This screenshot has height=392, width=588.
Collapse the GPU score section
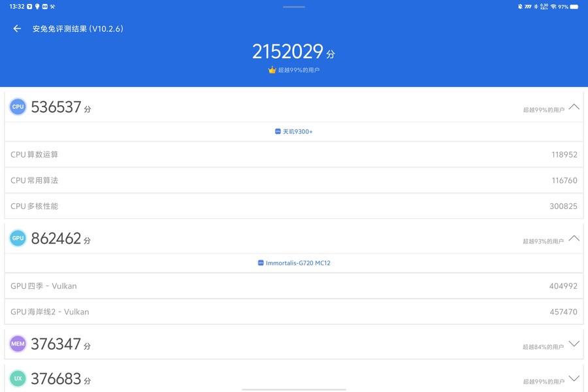pos(574,238)
